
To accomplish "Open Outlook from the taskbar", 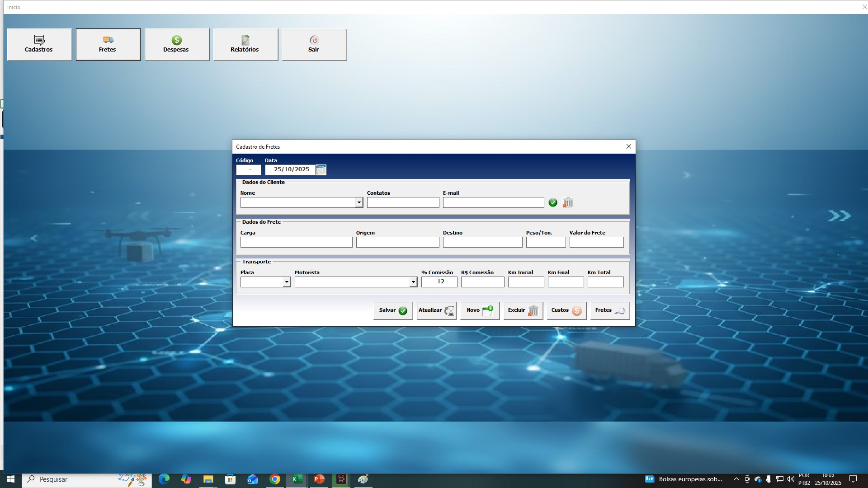I will tap(252, 479).
